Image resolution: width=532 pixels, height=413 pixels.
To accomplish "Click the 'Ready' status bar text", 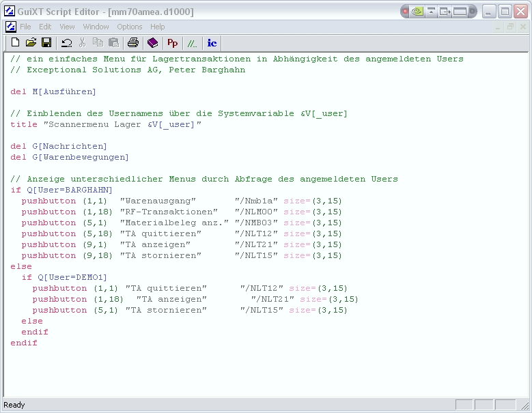I will [x=14, y=405].
